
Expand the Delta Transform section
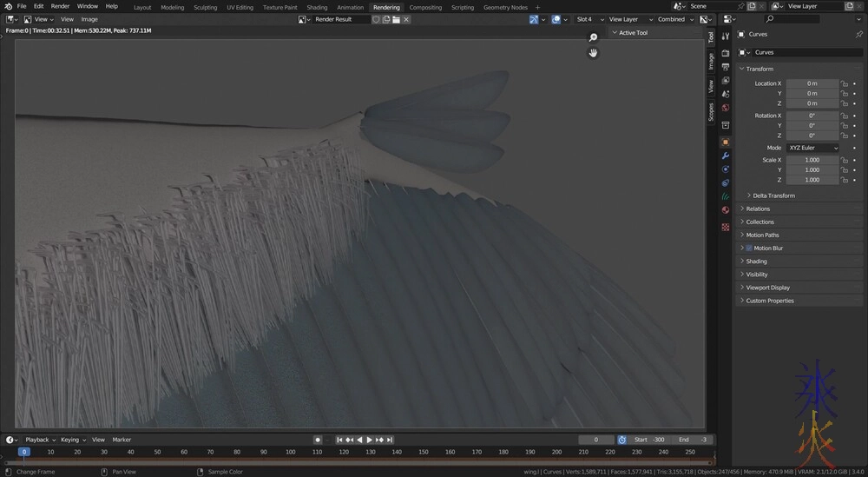tap(773, 195)
